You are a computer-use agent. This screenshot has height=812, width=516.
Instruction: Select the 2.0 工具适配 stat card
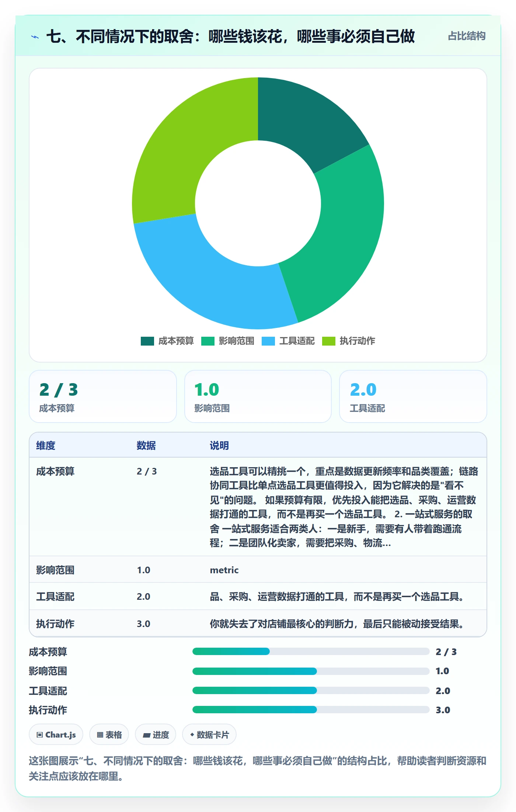pyautogui.click(x=413, y=396)
